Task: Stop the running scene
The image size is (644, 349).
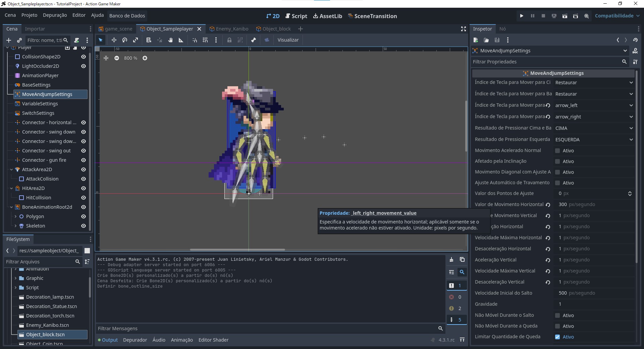Action: tap(543, 16)
